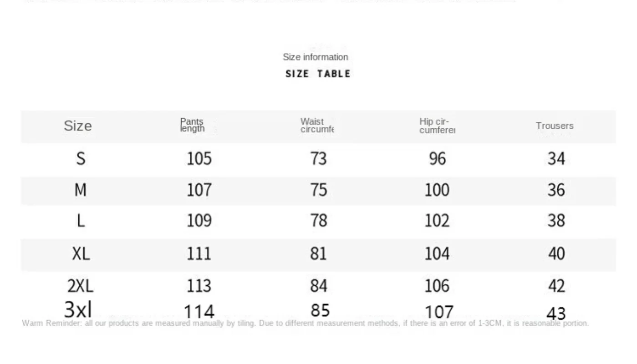
Task: Click the 'Hip circumference' column header
Action: pyautogui.click(x=437, y=126)
